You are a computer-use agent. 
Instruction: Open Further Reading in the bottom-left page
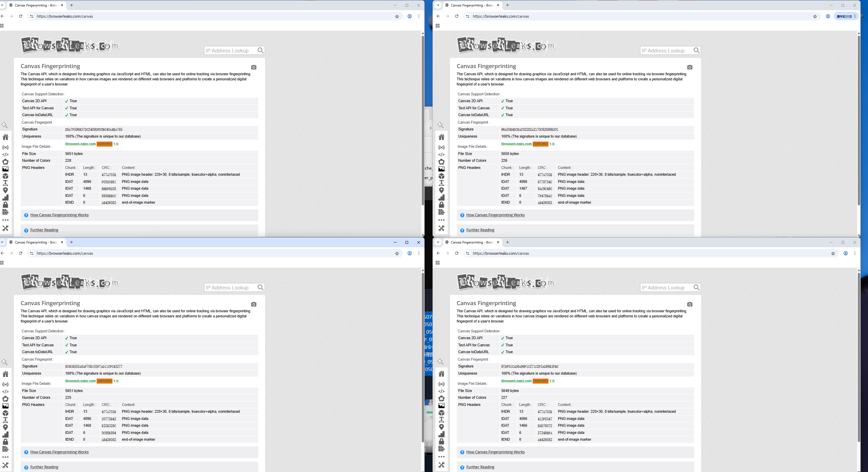click(44, 467)
